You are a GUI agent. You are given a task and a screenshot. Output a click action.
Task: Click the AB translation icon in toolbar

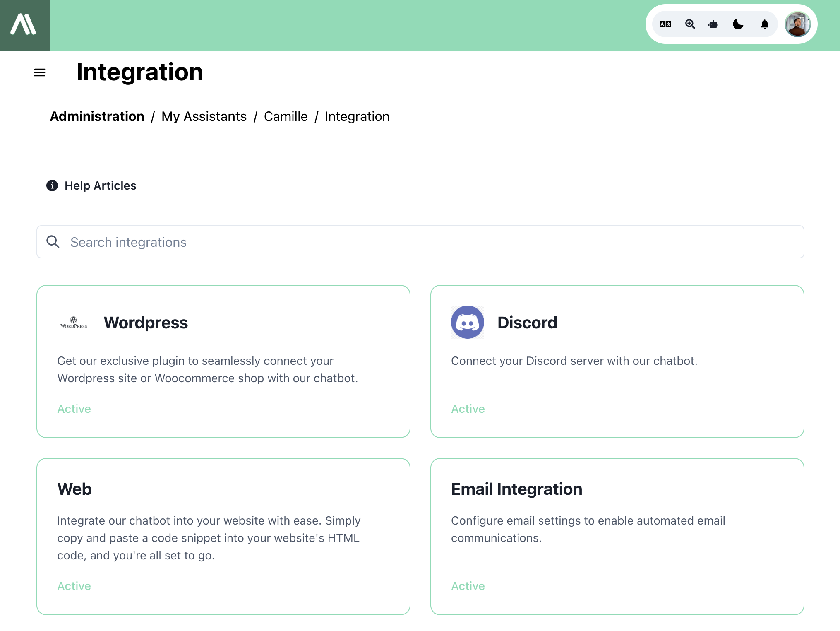pos(665,24)
